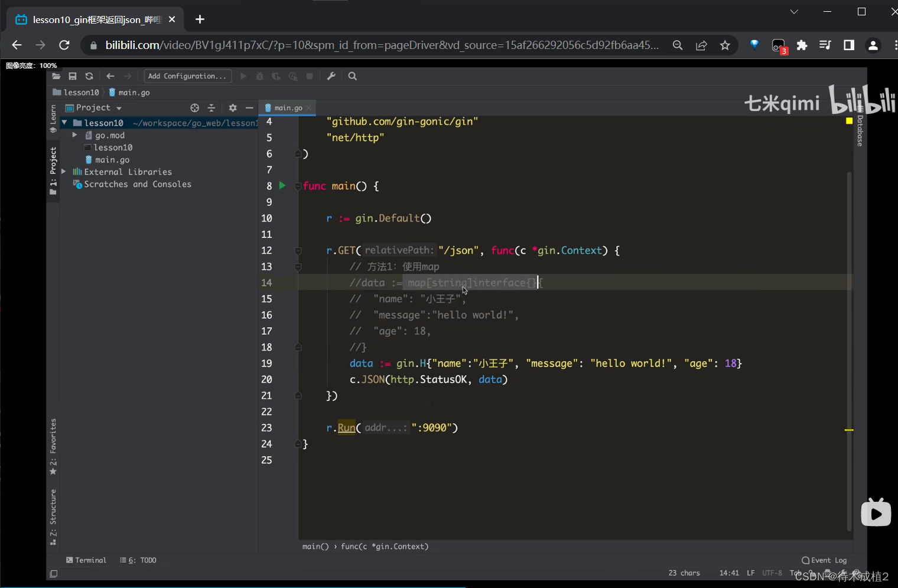Click the Debug bug icon
The height and width of the screenshot is (588, 898).
tap(259, 76)
